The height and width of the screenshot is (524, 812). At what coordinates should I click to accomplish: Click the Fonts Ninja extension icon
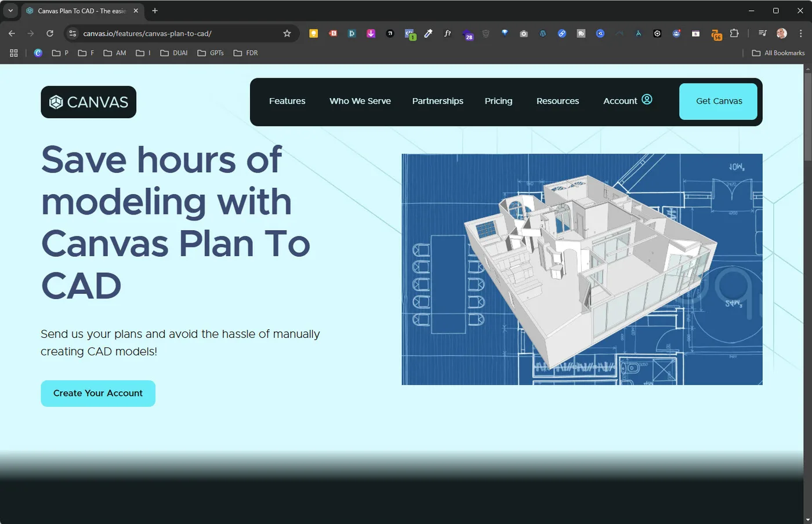(x=447, y=33)
